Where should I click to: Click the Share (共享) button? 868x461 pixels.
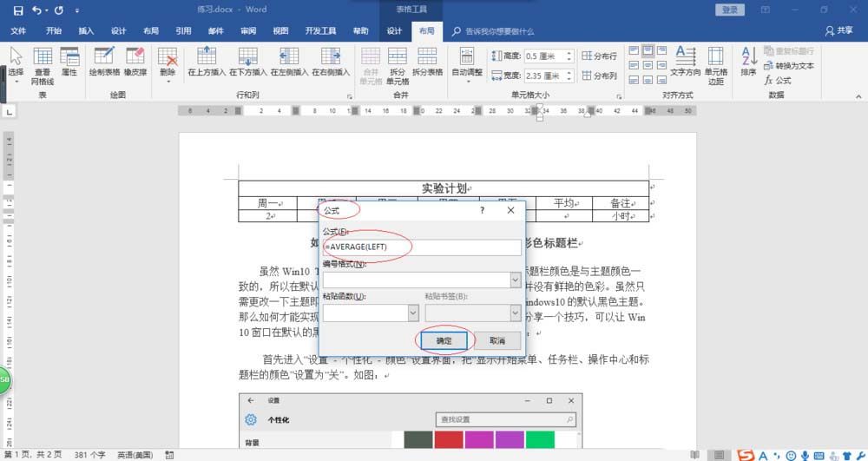tap(838, 31)
